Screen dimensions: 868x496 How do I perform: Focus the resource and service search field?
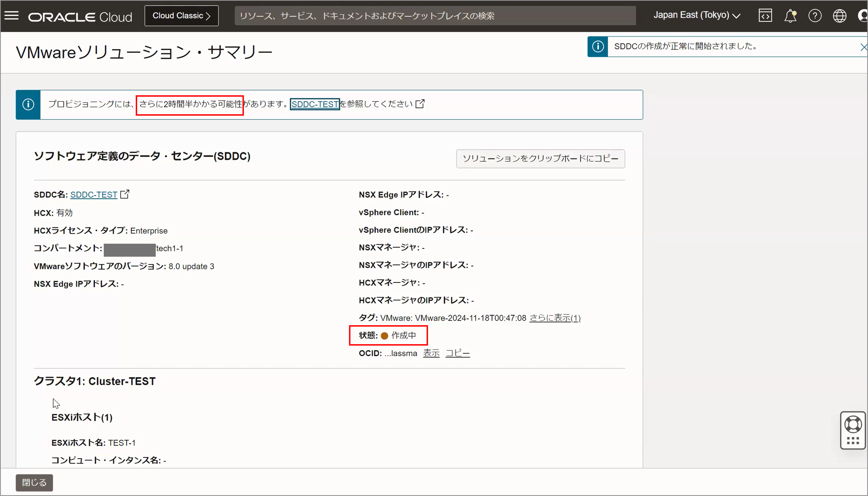click(x=435, y=16)
